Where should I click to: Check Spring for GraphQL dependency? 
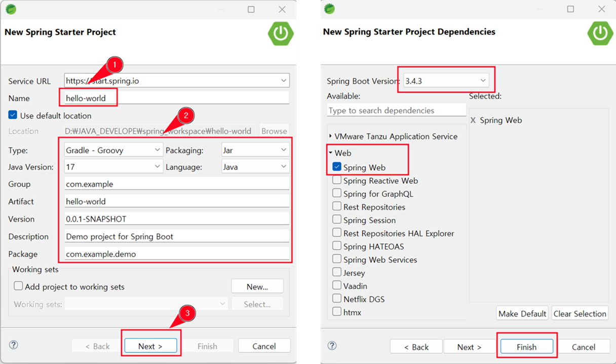point(337,193)
